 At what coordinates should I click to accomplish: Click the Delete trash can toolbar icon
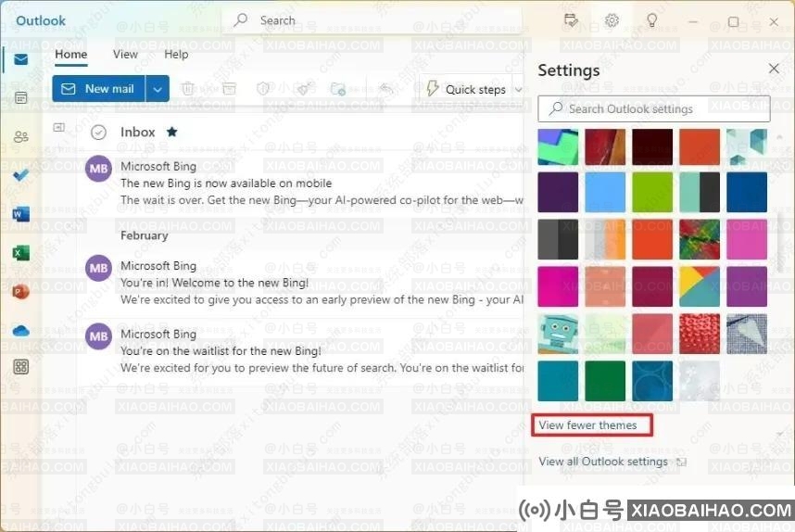coord(187,89)
